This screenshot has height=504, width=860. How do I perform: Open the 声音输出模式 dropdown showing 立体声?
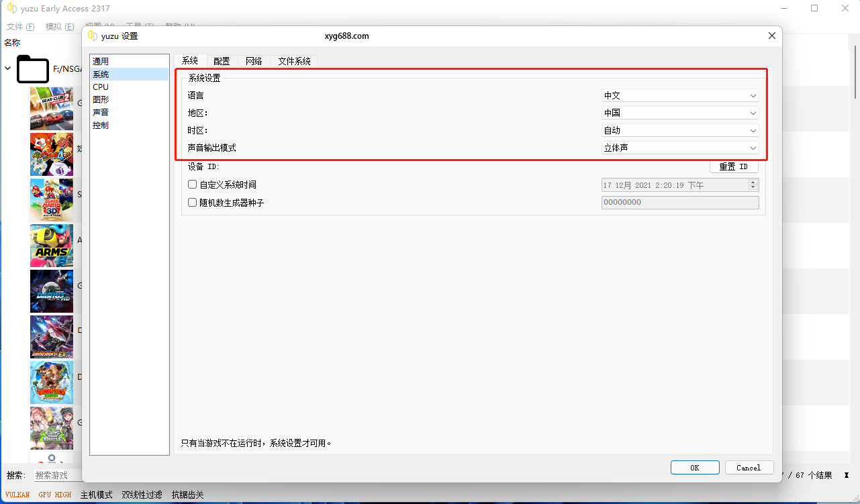680,148
